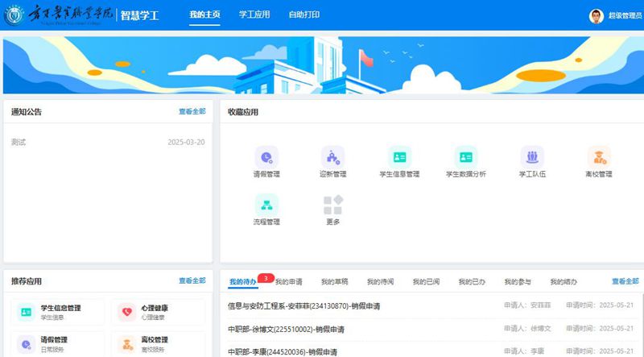
Task: Switch to the 学工应用 top tab
Action: click(254, 15)
